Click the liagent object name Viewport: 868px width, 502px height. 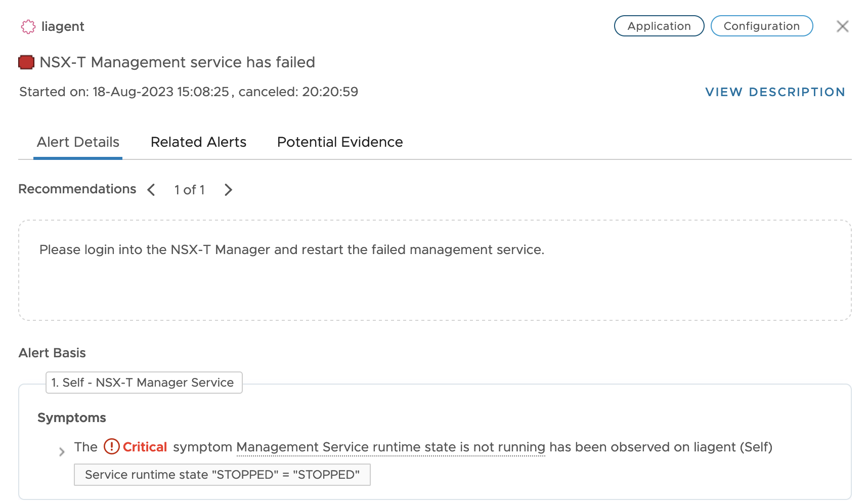[63, 26]
